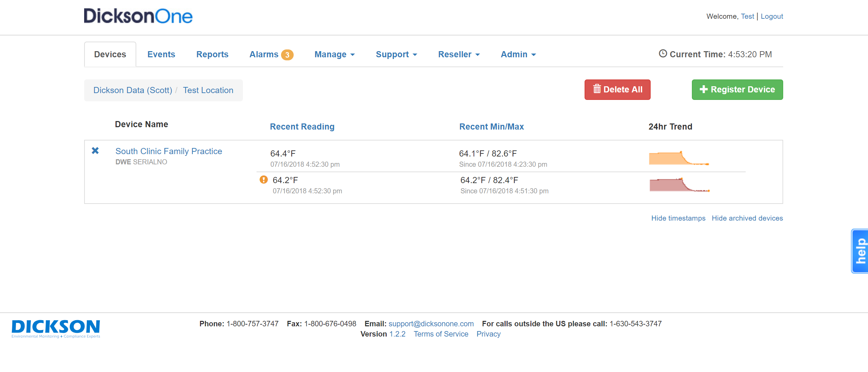Open the blue help side tab

[860, 251]
